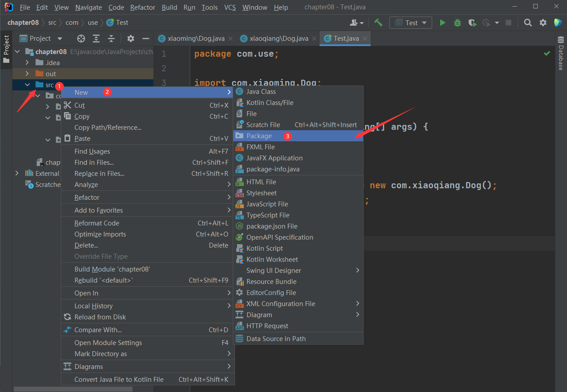Click 'chapter08' in breadcrumb path
This screenshot has height=392, width=567.
tap(23, 23)
